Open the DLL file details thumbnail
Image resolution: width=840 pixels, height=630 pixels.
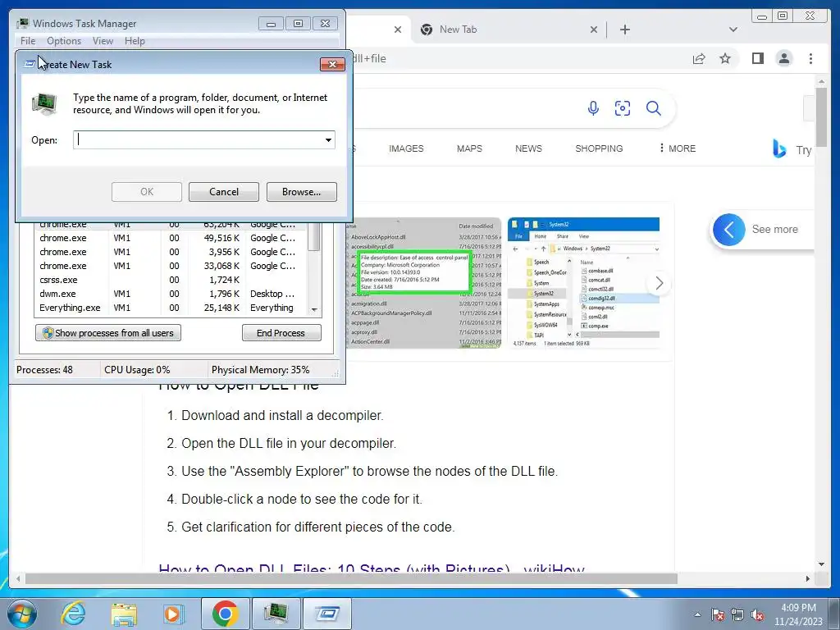[x=423, y=283]
